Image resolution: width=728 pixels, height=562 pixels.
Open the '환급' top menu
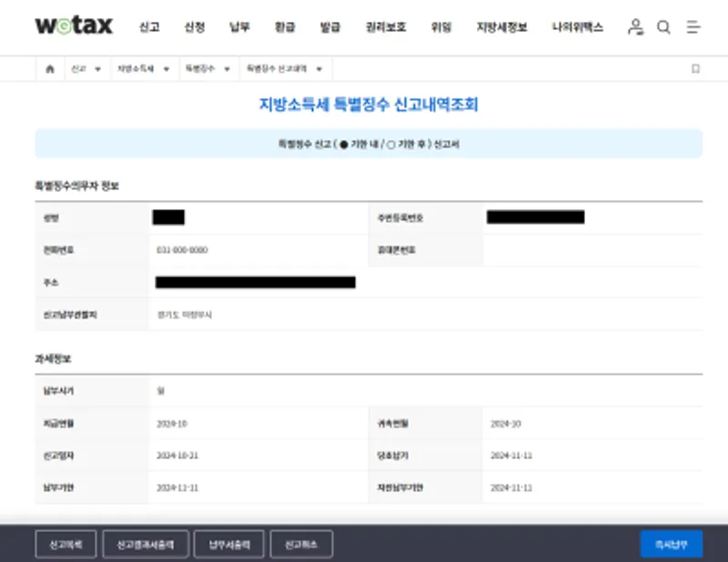click(x=285, y=27)
